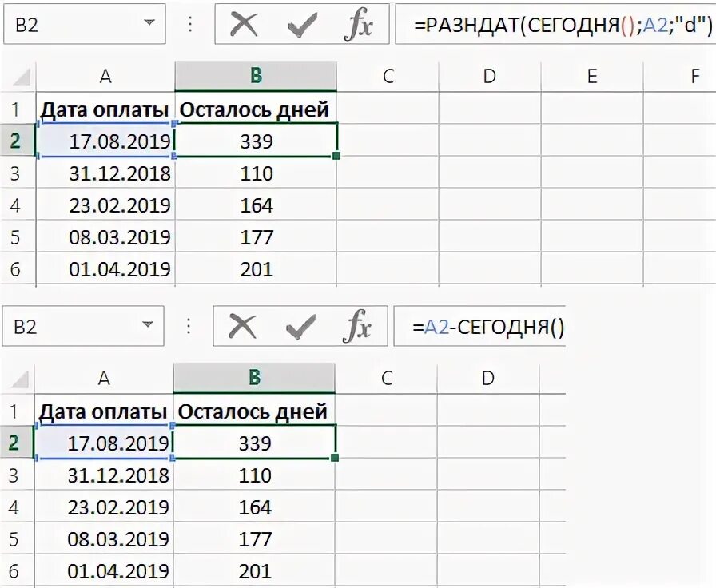This screenshot has width=716, height=588.
Task: Click 'Осталось дней' header cell in lower sheet
Action: [x=254, y=411]
